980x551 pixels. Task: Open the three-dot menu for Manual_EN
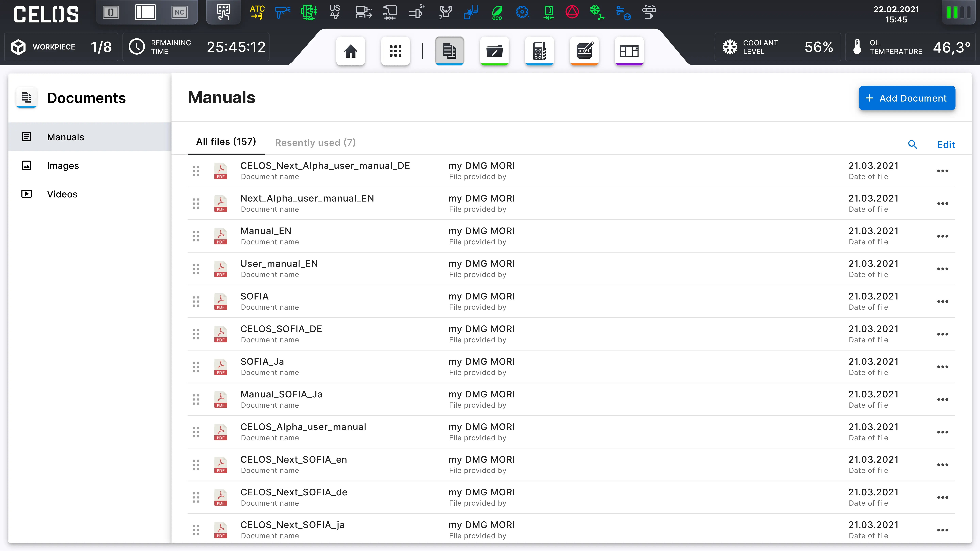(942, 236)
